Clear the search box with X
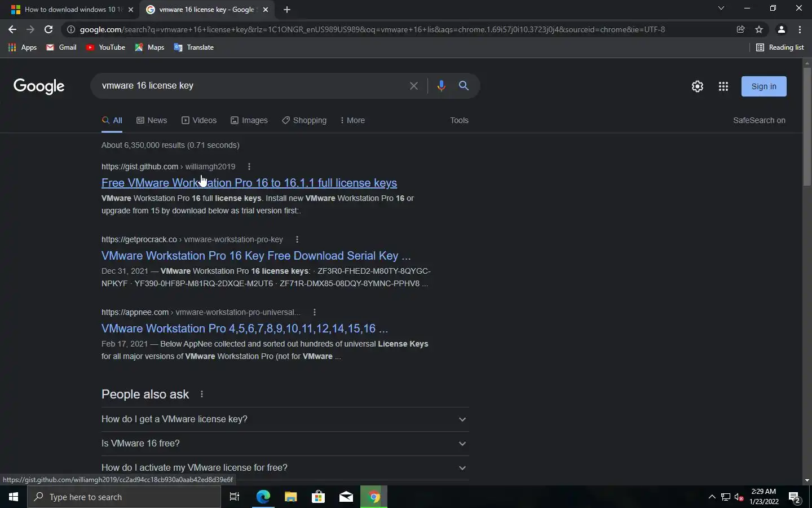This screenshot has width=812, height=508. click(x=414, y=86)
